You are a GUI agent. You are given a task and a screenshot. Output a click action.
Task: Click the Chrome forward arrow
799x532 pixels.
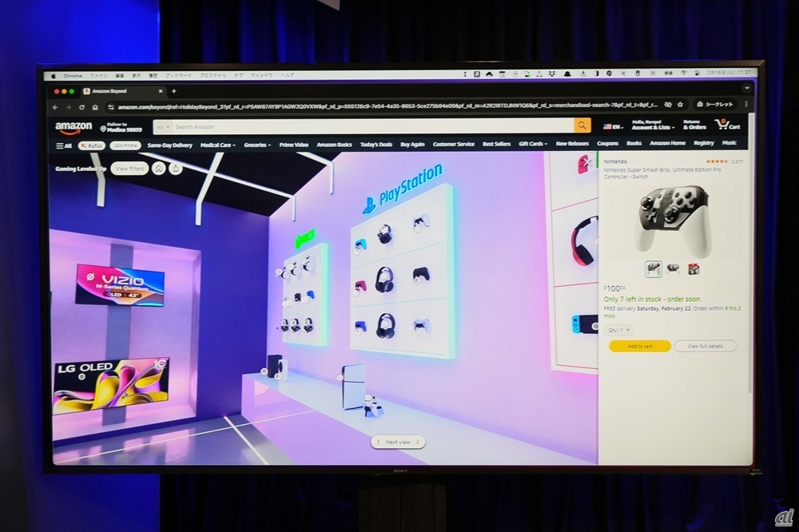click(68, 108)
